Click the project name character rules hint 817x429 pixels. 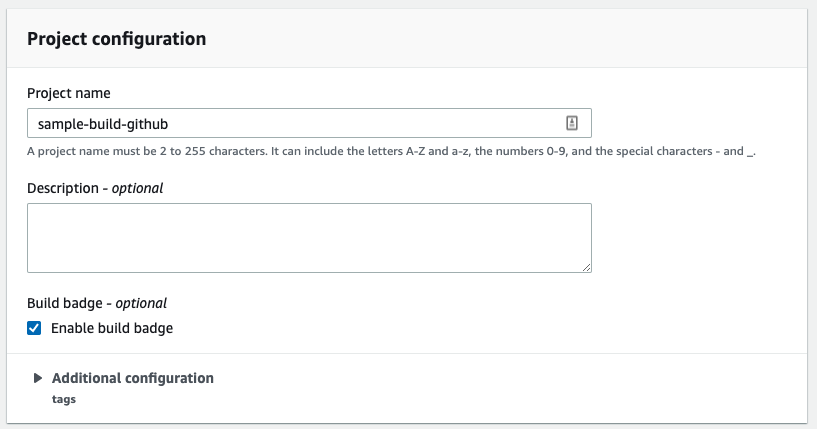click(390, 151)
